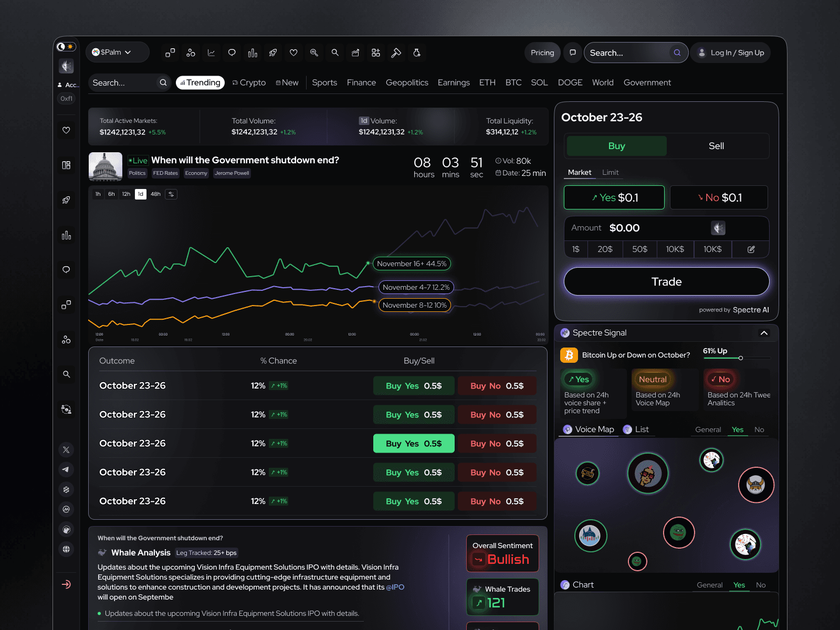The width and height of the screenshot is (840, 630).
Task: Click the heart icon in the top toolbar
Action: (293, 52)
